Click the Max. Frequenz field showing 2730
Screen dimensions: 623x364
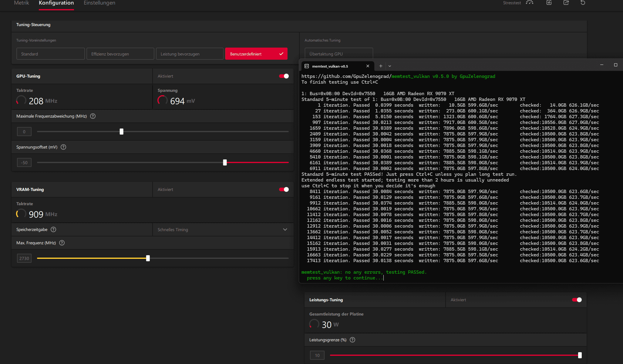point(24,258)
